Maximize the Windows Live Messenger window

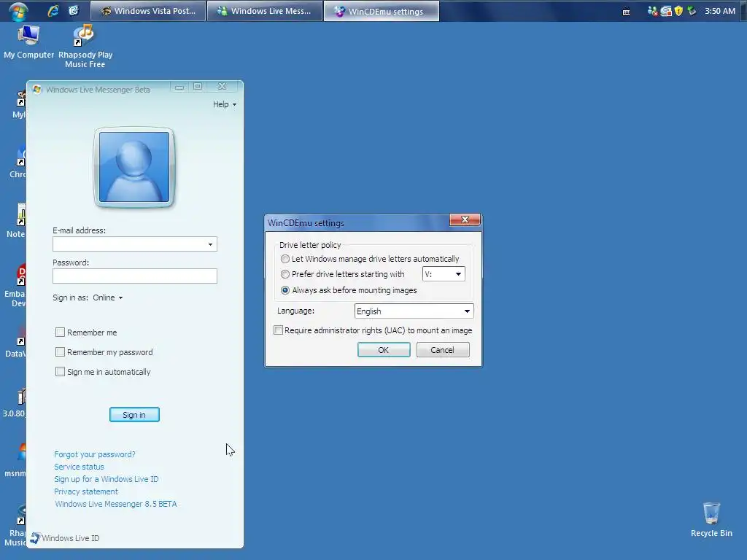pyautogui.click(x=198, y=87)
